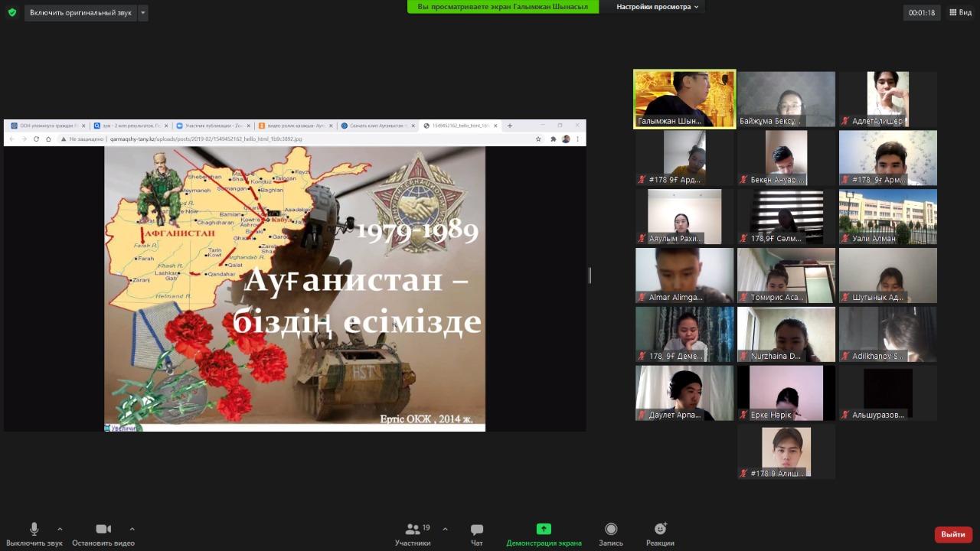Enable original sound with Включить оригинальный звук
The image size is (980, 551).
80,13
